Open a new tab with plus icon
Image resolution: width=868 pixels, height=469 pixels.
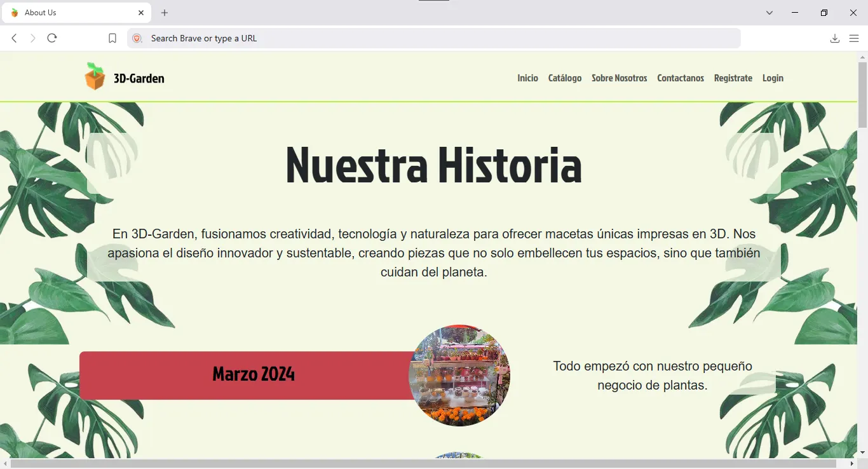coord(165,13)
